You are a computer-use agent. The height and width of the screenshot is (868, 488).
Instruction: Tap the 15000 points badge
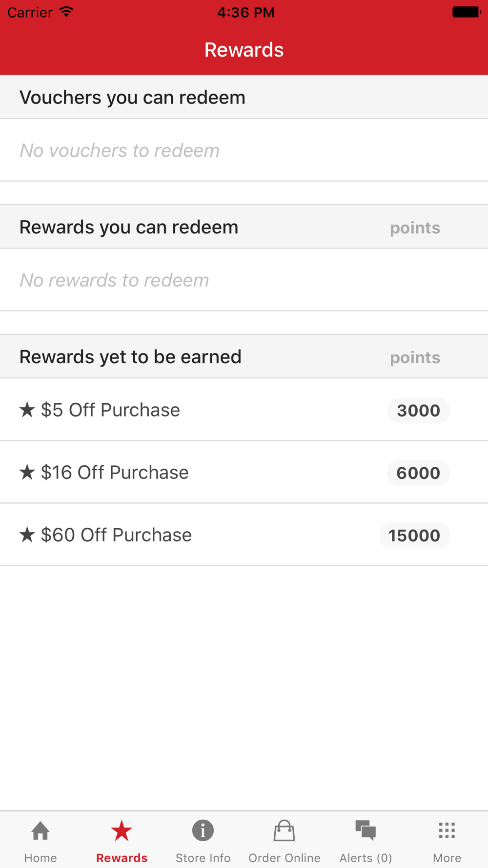(x=414, y=536)
